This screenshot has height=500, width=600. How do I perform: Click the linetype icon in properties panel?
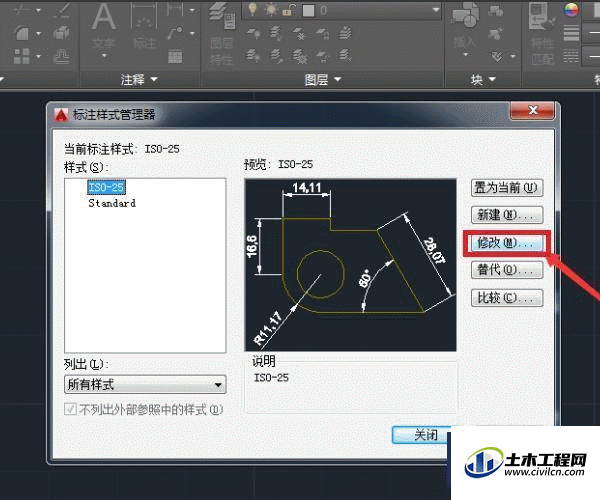[x=572, y=56]
